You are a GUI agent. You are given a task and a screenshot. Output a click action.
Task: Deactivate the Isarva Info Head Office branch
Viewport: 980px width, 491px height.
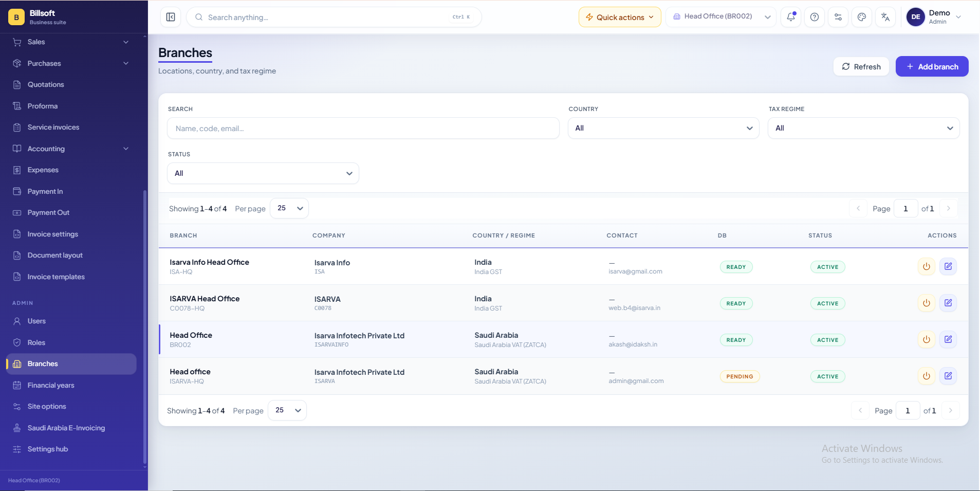(927, 266)
